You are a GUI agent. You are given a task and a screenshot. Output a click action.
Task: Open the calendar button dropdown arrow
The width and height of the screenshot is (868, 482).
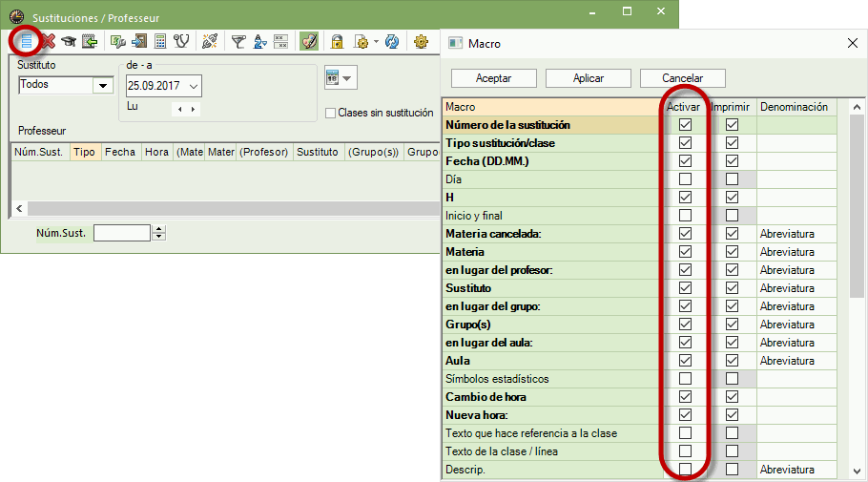pos(347,78)
